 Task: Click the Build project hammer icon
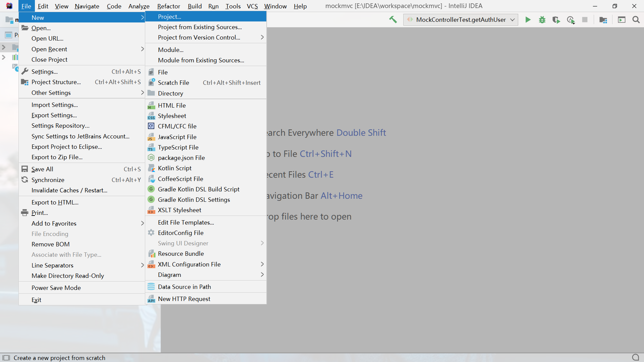tap(393, 20)
